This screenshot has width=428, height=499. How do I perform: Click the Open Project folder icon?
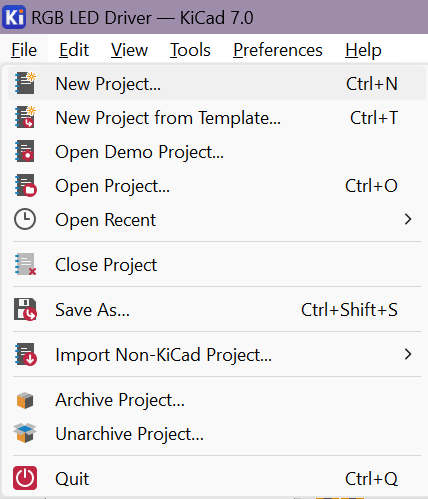click(25, 185)
